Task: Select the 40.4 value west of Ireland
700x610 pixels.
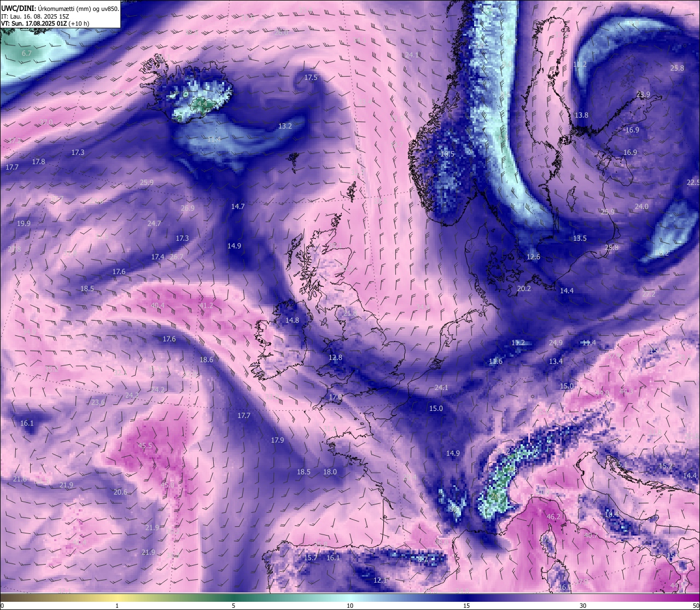Action: click(x=157, y=305)
